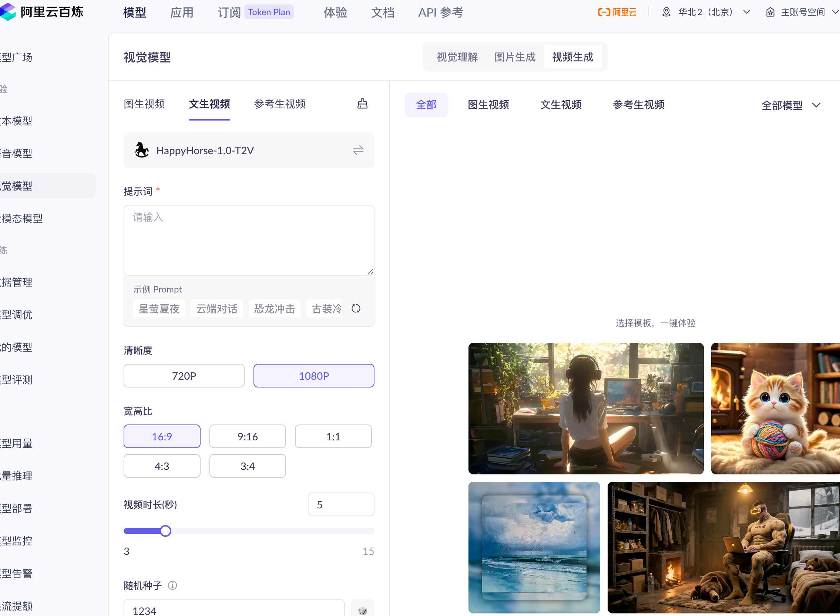The image size is (840, 616).
Task: Select 720P resolution option
Action: pos(184,376)
